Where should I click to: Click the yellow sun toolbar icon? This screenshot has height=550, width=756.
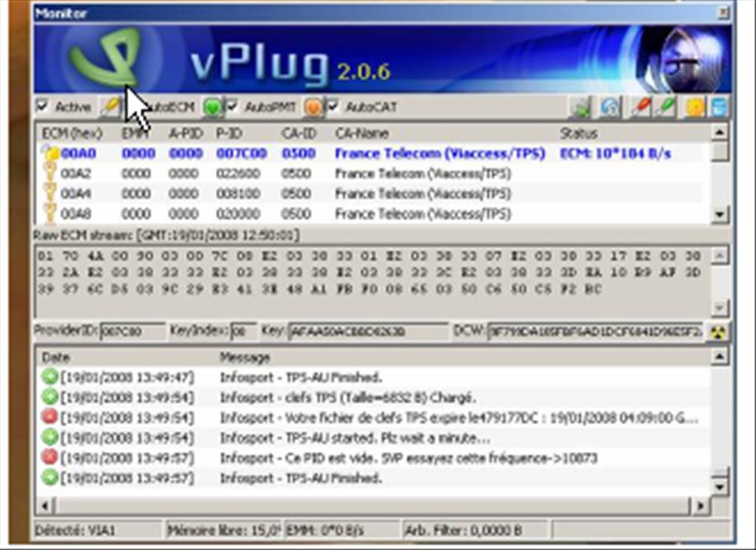pos(695,106)
